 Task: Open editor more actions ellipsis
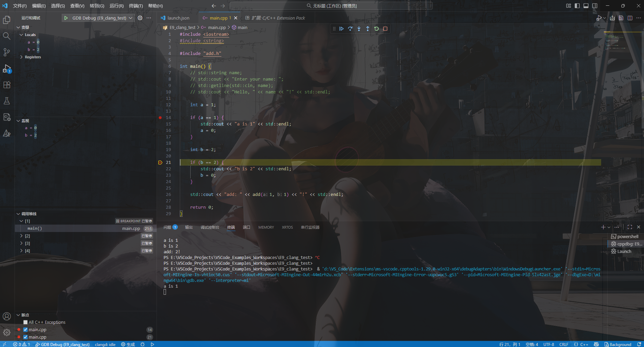click(x=639, y=18)
